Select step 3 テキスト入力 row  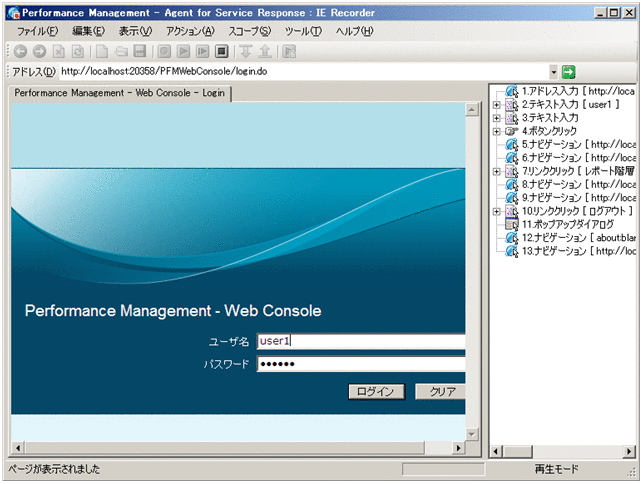(550, 118)
